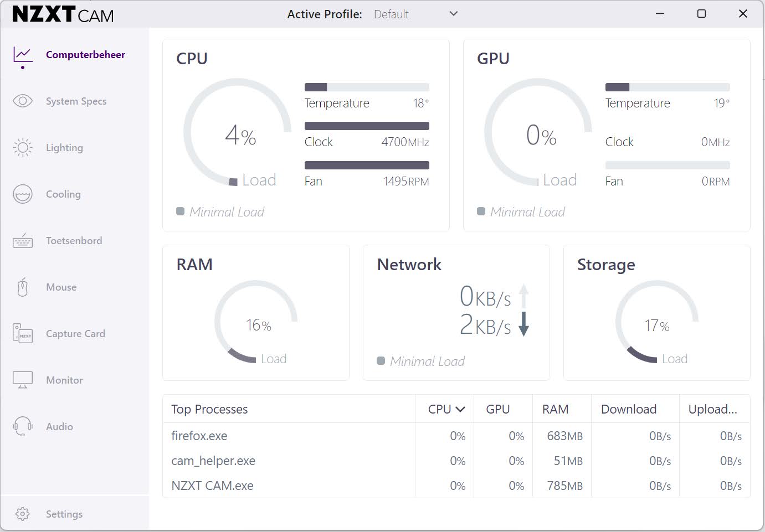765x532 pixels.
Task: Select the NZXT CAM.exe process row
Action: 456,485
